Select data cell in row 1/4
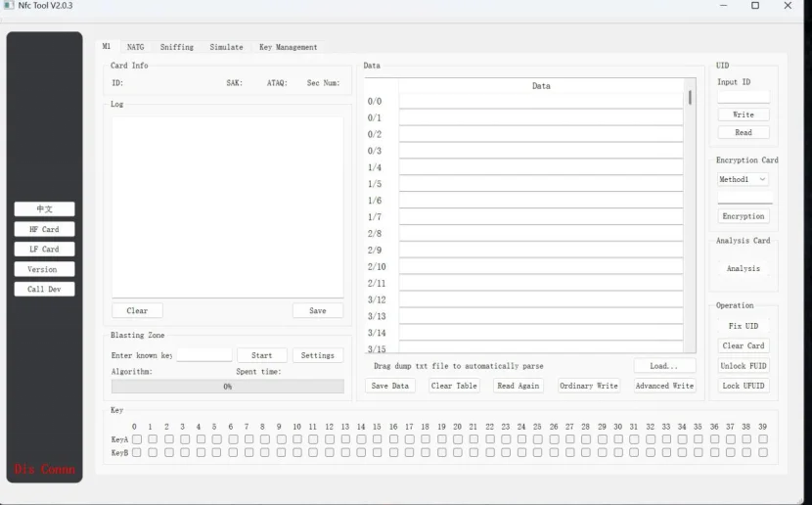Viewport: 812px width, 505px height. tap(541, 167)
